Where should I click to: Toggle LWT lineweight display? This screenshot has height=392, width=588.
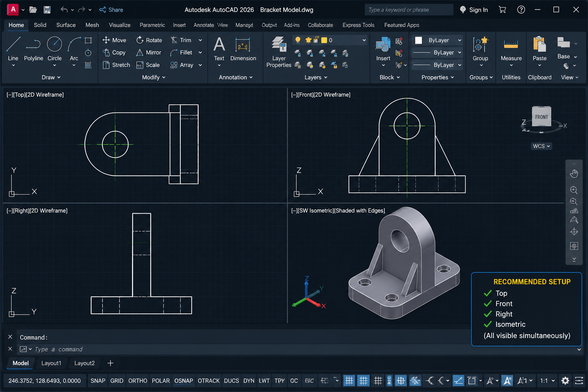coord(264,381)
